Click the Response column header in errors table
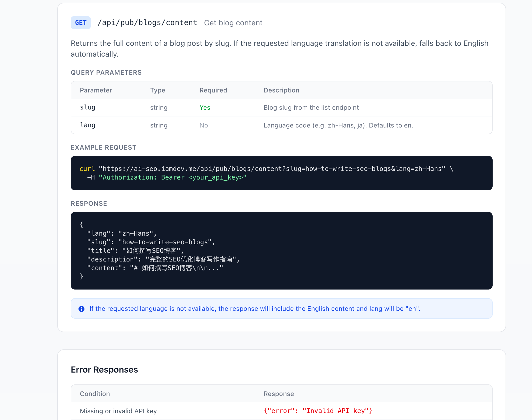Image resolution: width=532 pixels, height=420 pixels. [279, 394]
